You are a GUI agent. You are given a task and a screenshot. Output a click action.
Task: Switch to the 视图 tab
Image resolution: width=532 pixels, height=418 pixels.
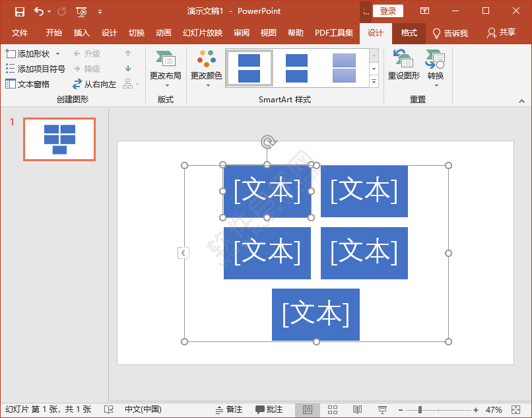(269, 33)
